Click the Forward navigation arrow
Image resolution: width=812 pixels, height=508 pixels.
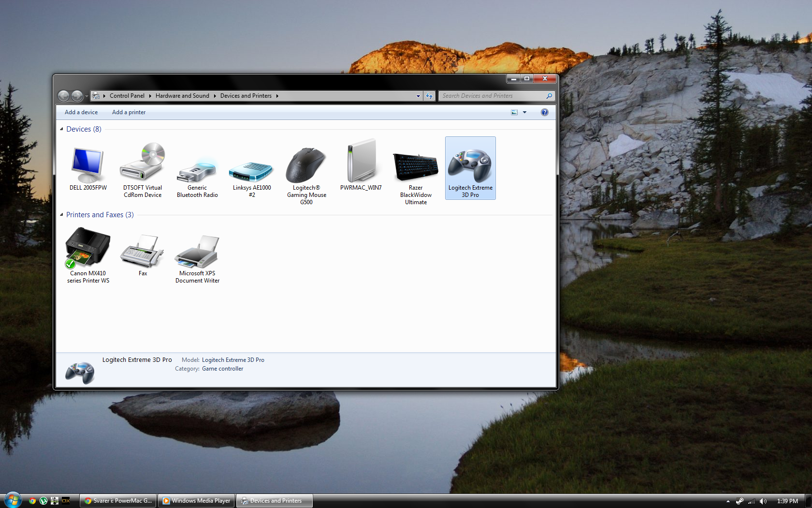[77, 96]
